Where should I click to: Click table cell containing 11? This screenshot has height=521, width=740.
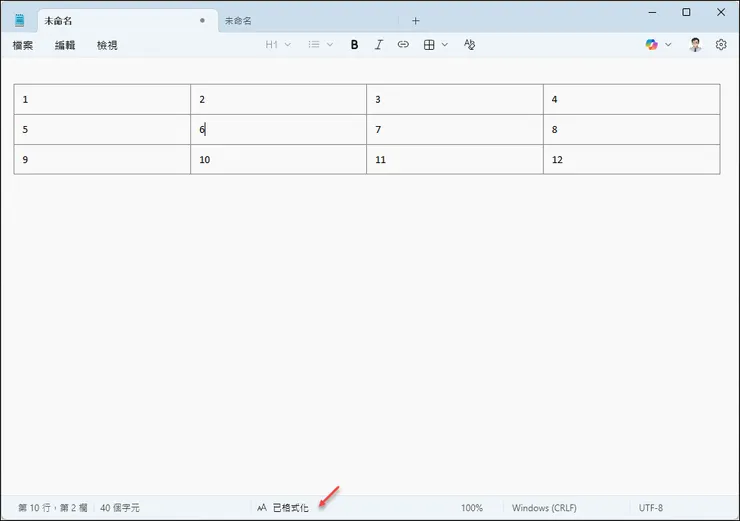coord(455,160)
